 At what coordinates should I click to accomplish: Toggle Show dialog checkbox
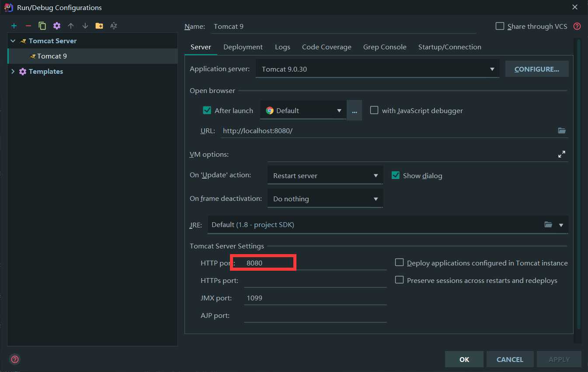coord(396,176)
